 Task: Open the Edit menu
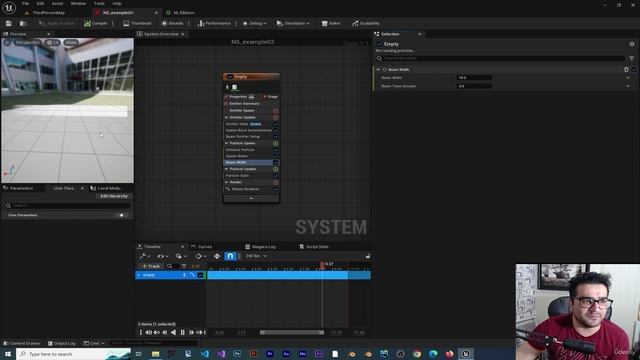[x=40, y=3]
